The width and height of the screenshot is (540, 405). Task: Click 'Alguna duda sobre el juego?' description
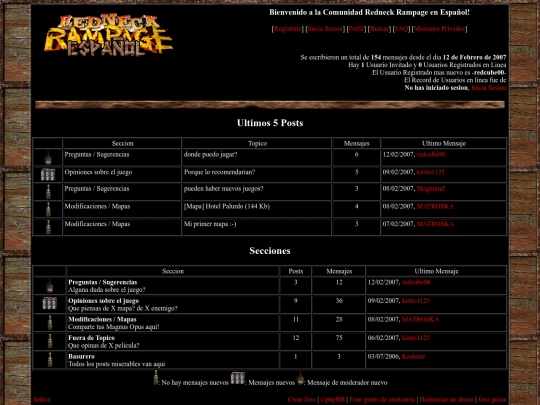click(106, 290)
